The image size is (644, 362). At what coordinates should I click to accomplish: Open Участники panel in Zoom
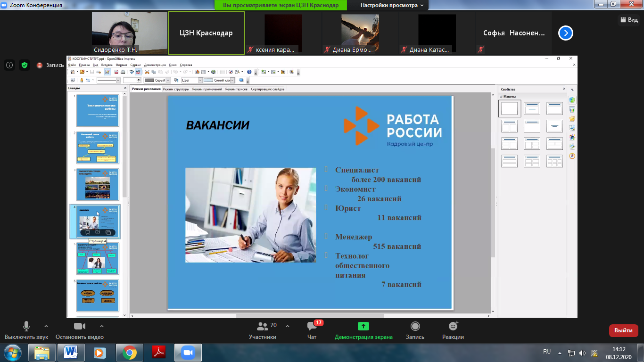click(263, 330)
